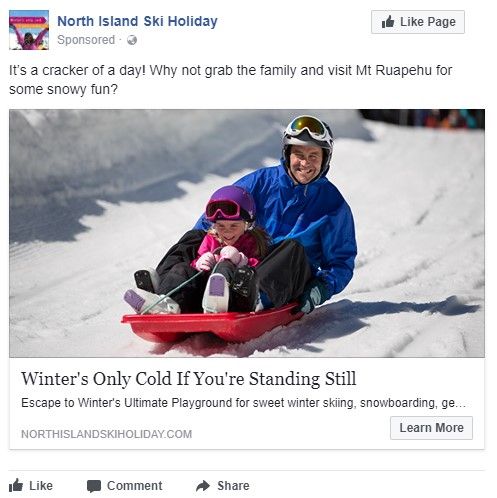Visit NORTHISLANDSKIHOLIDAY.COM link

[106, 434]
